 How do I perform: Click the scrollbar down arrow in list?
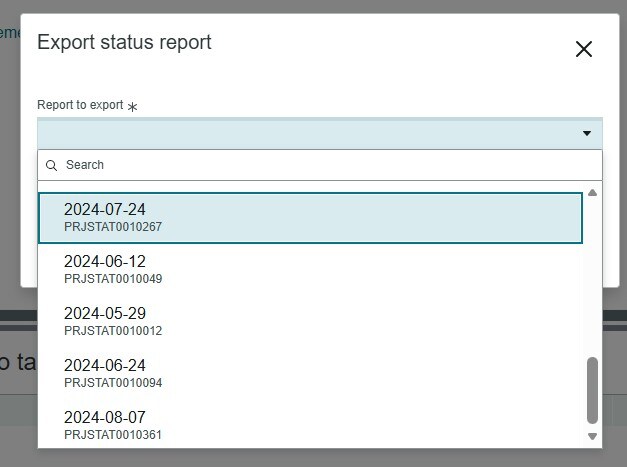(x=593, y=436)
